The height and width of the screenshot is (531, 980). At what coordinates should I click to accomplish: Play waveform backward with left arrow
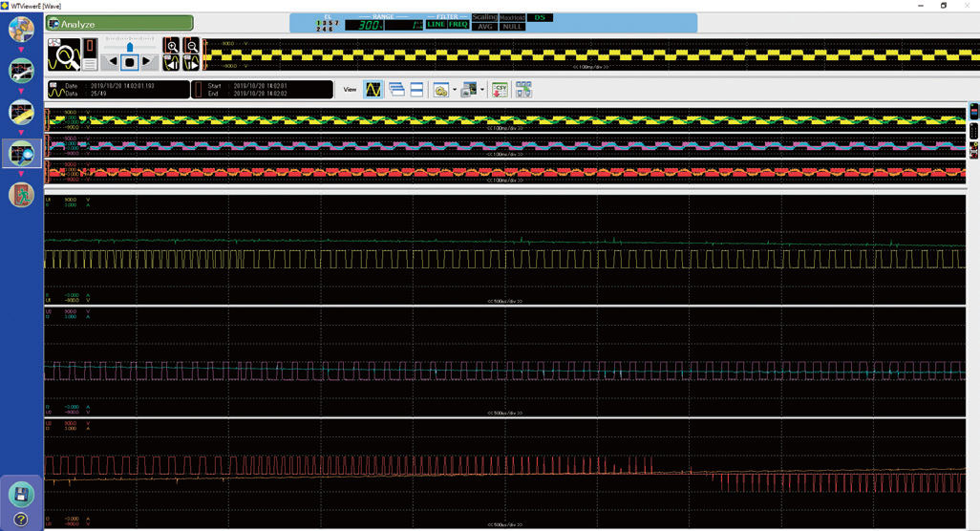click(113, 62)
